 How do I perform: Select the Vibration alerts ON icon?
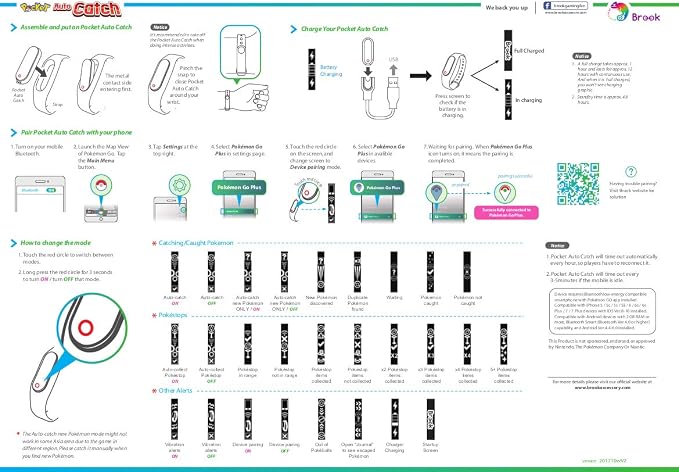[175, 419]
